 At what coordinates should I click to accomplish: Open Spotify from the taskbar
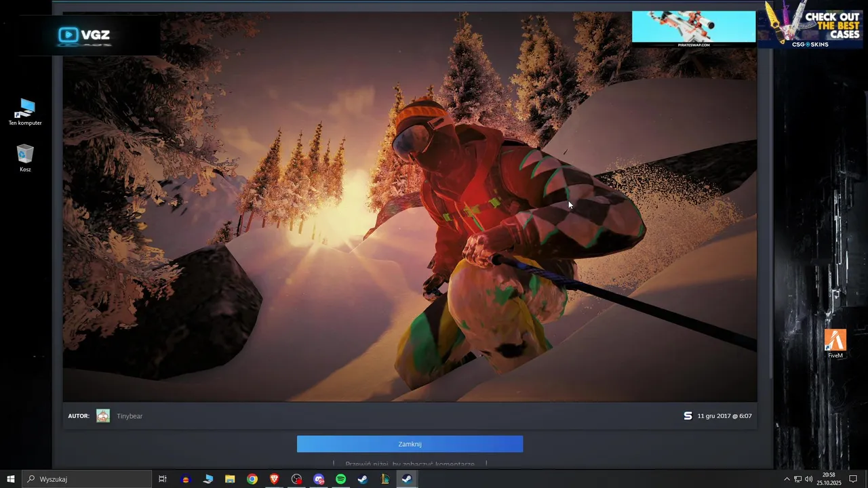pyautogui.click(x=340, y=479)
